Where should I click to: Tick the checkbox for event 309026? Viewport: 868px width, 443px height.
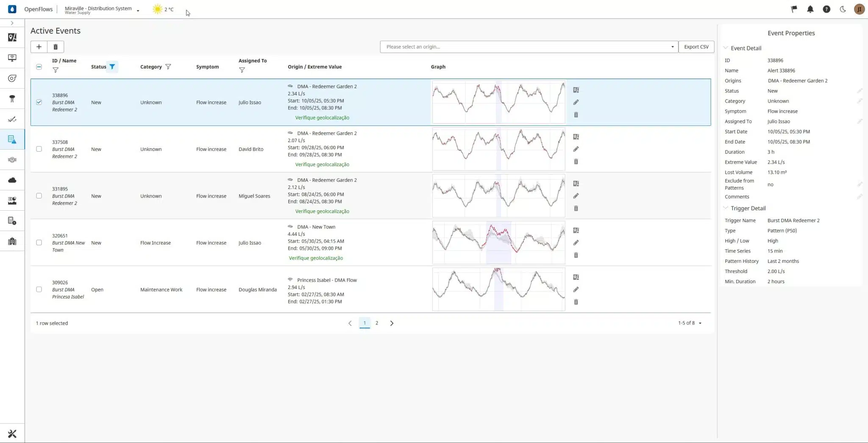39,290
